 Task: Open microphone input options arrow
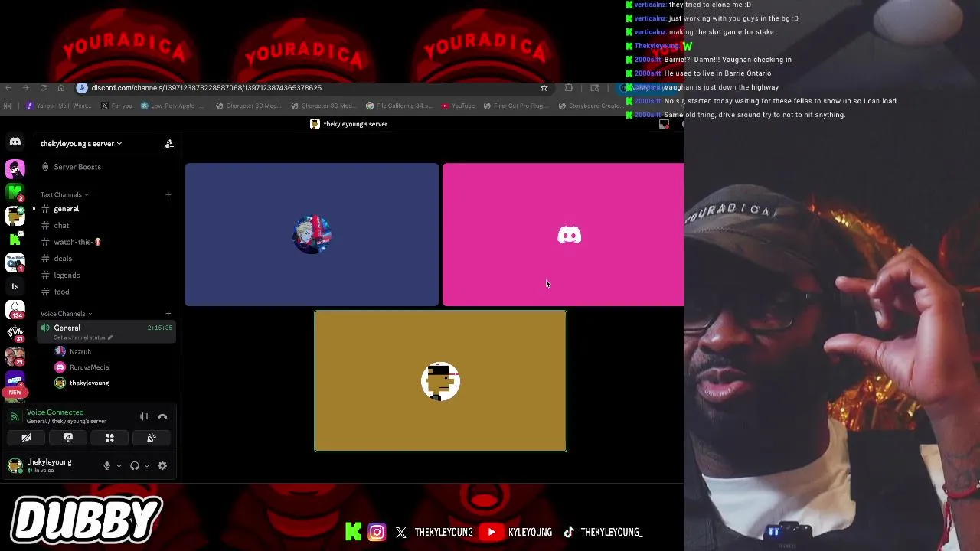tap(119, 465)
